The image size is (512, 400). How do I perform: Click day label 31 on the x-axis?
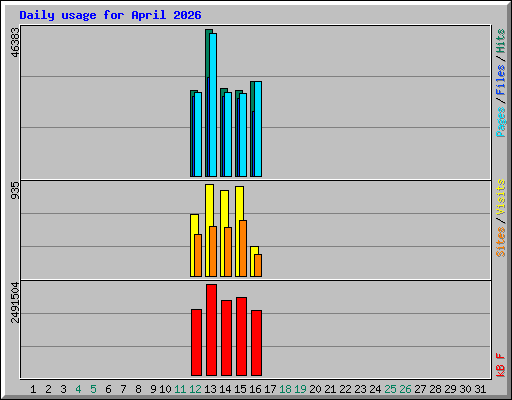pyautogui.click(x=480, y=389)
